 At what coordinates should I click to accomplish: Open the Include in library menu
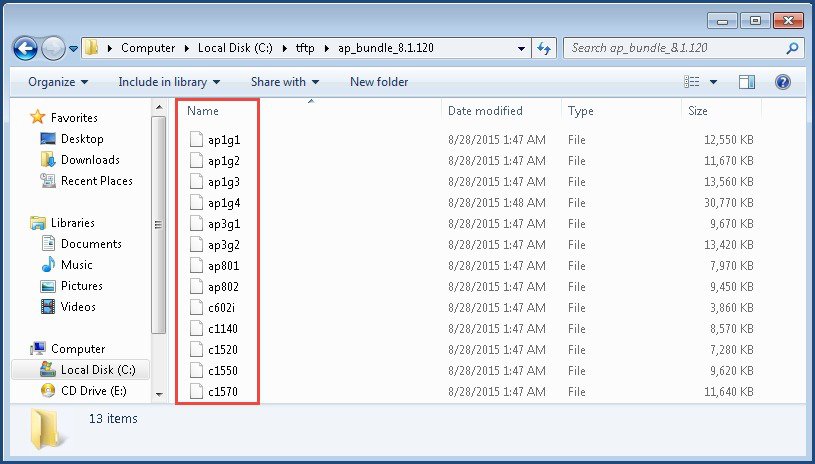pyautogui.click(x=169, y=82)
